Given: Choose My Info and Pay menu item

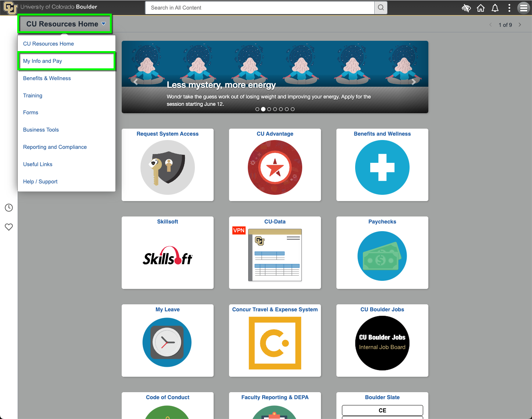Looking at the screenshot, I should tap(67, 61).
